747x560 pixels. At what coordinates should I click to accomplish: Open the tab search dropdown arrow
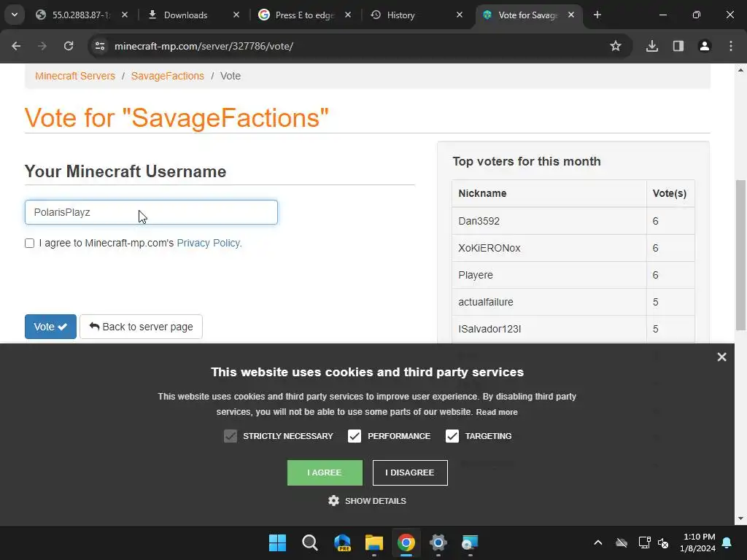(x=15, y=15)
